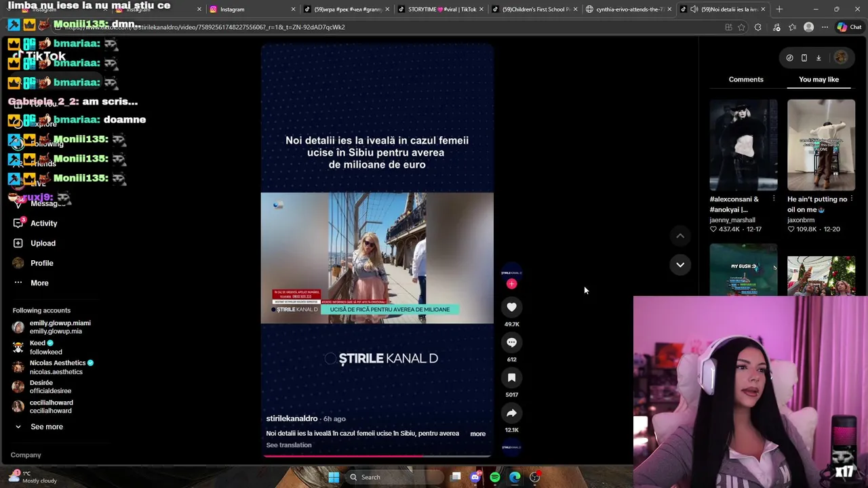
Task: Open the comments bubble showing 612
Action: pyautogui.click(x=511, y=342)
